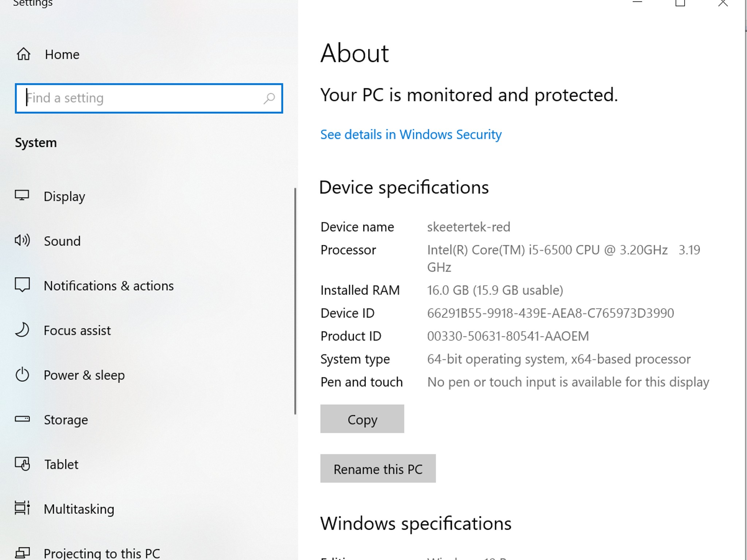
Task: Select the Projecting to this PC icon
Action: click(22, 551)
